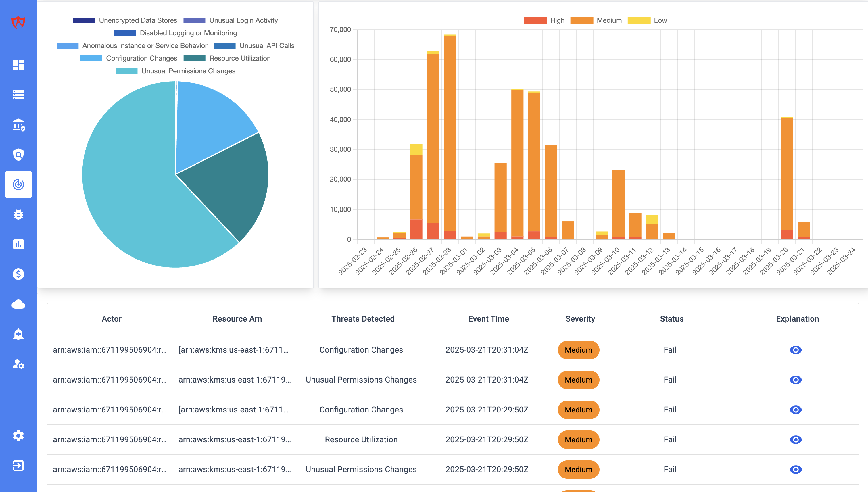View explanation for 20:31:04Z Configuration Changes row

pos(796,350)
